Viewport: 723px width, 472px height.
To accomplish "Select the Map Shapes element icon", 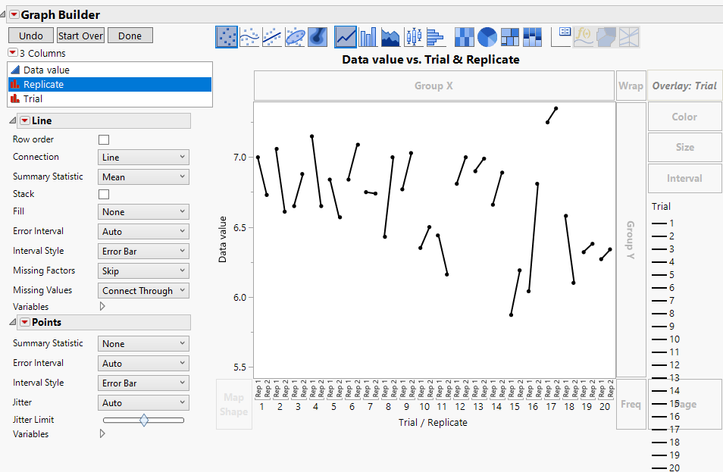I will click(x=606, y=37).
